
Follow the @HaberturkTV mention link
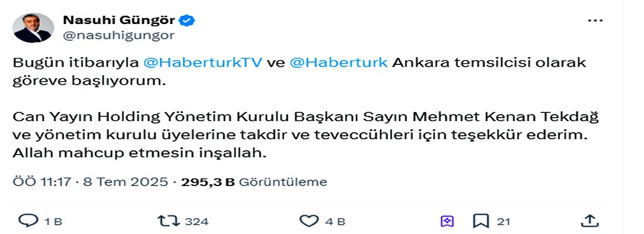(x=203, y=63)
